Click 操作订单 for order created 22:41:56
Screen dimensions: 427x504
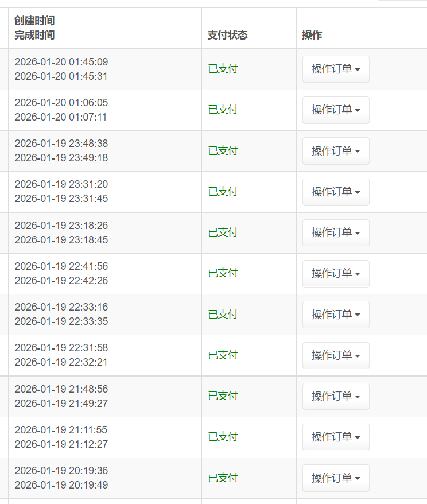[336, 273]
